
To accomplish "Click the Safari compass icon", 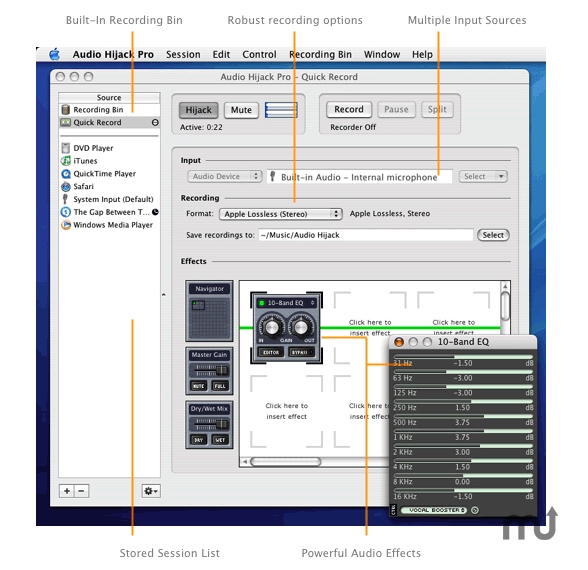I will [x=66, y=186].
